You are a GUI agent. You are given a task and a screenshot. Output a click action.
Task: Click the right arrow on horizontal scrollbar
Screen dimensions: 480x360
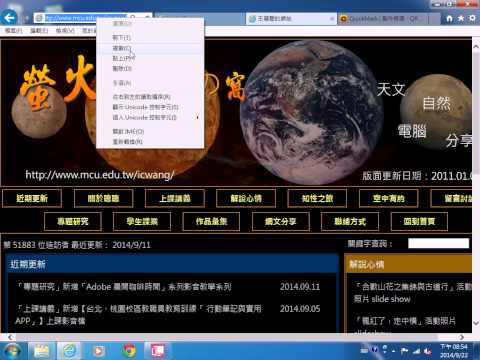click(461, 337)
